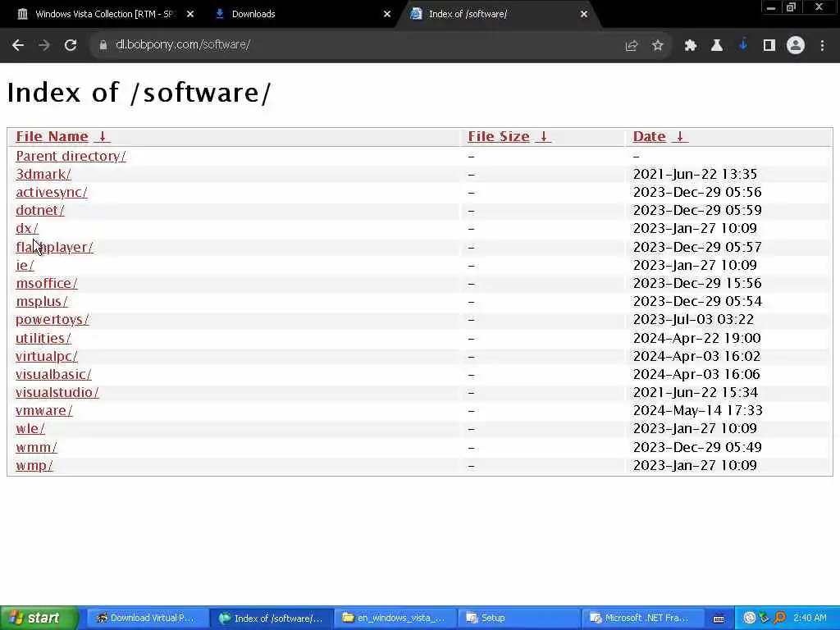Open the visualbasic folder
Viewport: 840px width, 630px height.
coord(53,374)
